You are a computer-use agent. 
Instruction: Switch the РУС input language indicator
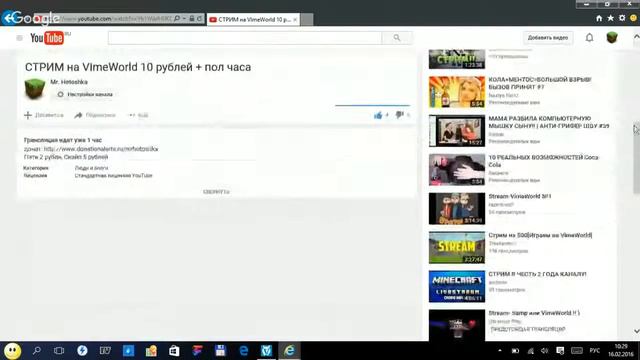[595, 351]
